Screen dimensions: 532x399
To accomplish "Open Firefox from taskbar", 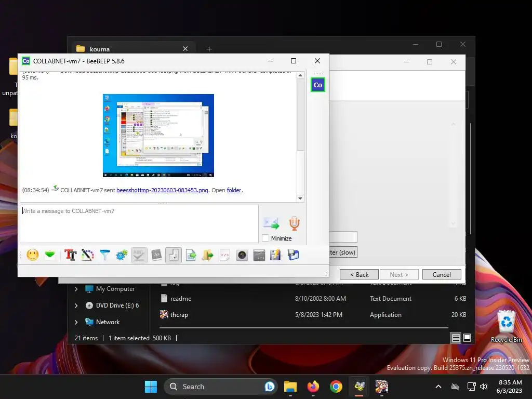I will [x=313, y=387].
